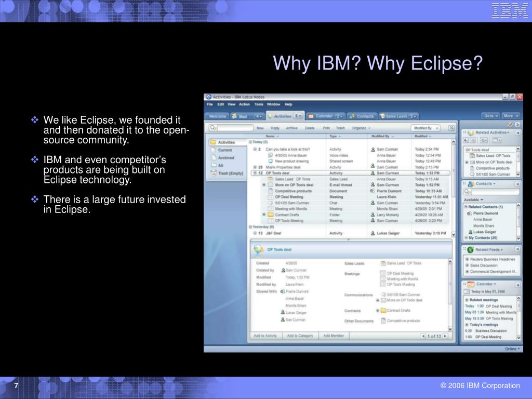Collapse the Today (3) group
The height and width of the screenshot is (399, 532).
[250, 142]
